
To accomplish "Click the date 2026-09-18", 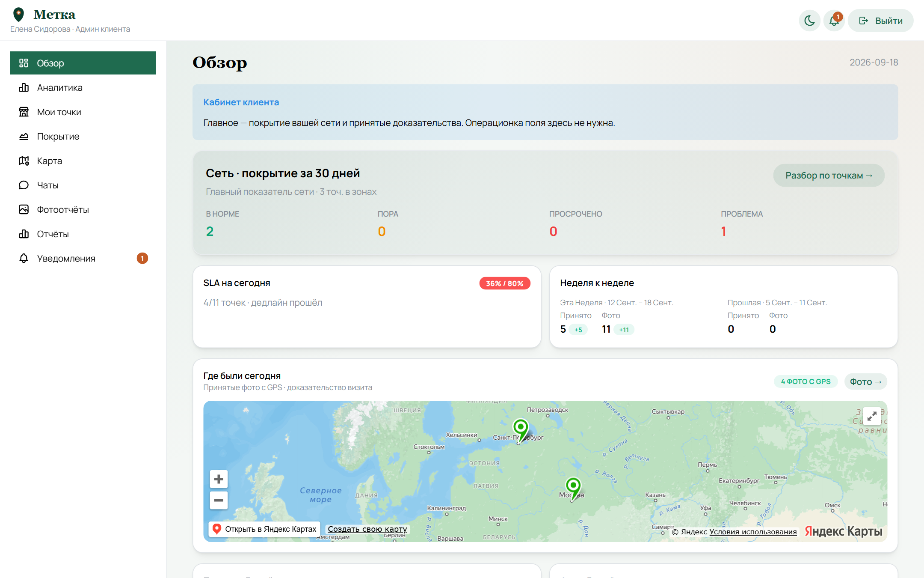I will click(874, 63).
